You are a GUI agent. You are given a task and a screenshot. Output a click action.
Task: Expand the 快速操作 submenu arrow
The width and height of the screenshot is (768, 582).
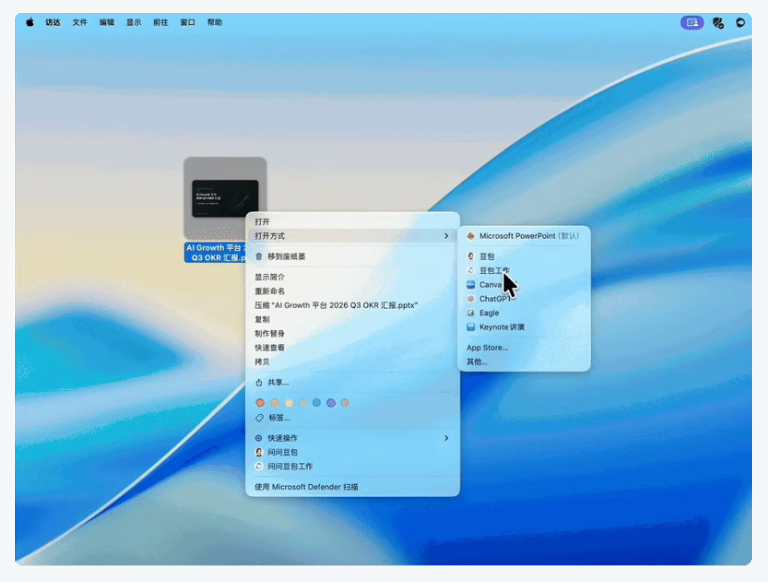coord(446,438)
